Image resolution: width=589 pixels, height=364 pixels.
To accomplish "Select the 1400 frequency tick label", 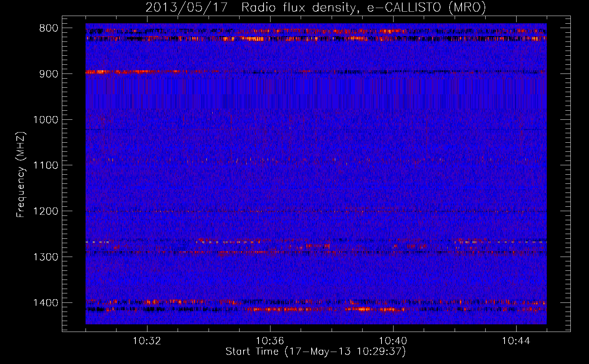I will pos(46,303).
